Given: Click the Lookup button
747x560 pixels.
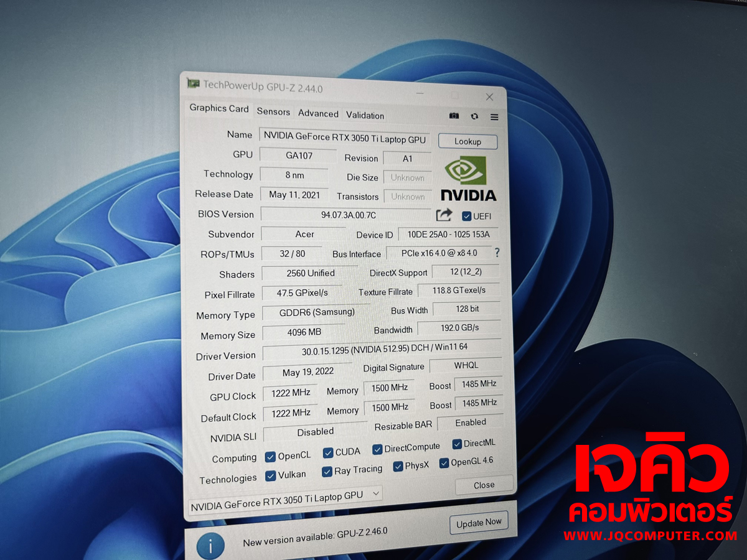Looking at the screenshot, I should pos(467,141).
